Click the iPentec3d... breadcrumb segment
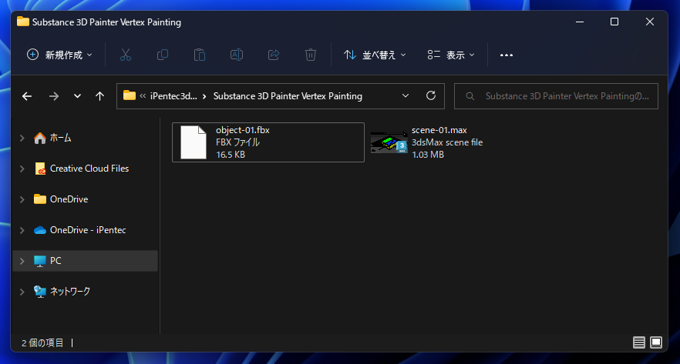The height and width of the screenshot is (364, 680). (173, 96)
